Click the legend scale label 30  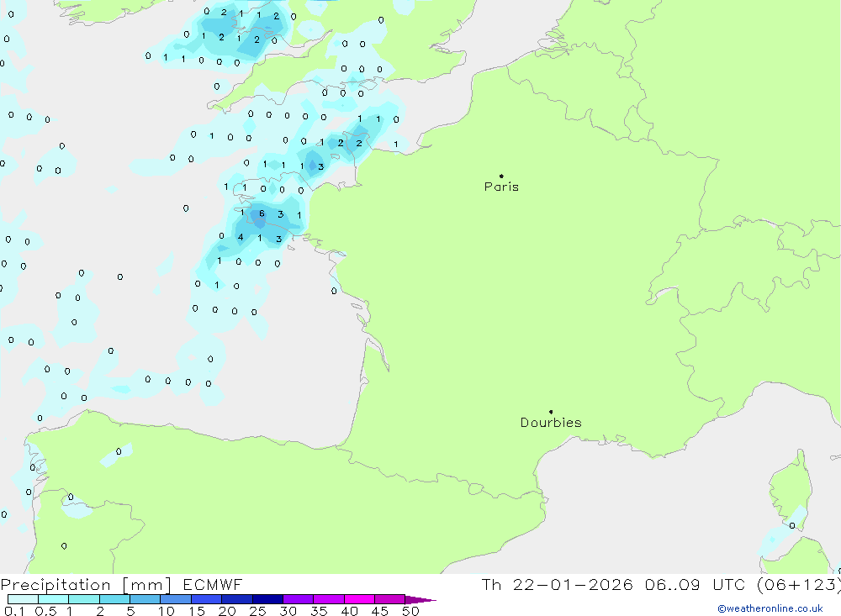(288, 611)
